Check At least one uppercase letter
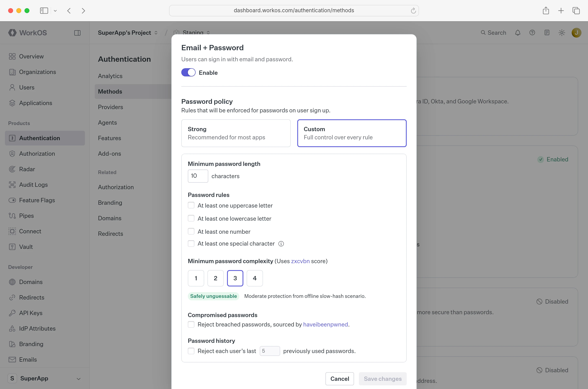This screenshot has height=389, width=588. [191, 205]
